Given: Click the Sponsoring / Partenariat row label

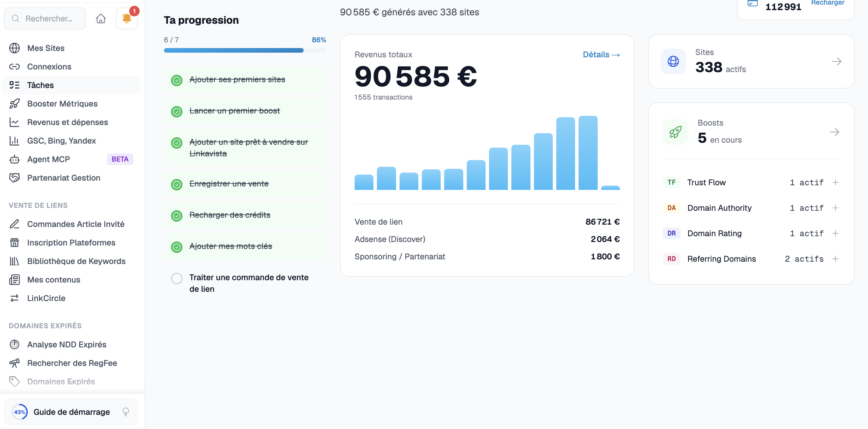Looking at the screenshot, I should coord(400,256).
